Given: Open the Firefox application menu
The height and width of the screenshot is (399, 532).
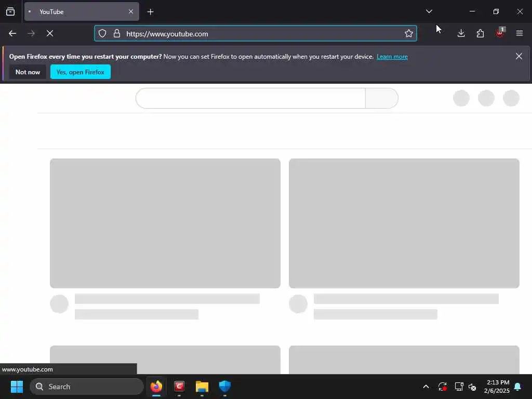Looking at the screenshot, I should (x=519, y=33).
